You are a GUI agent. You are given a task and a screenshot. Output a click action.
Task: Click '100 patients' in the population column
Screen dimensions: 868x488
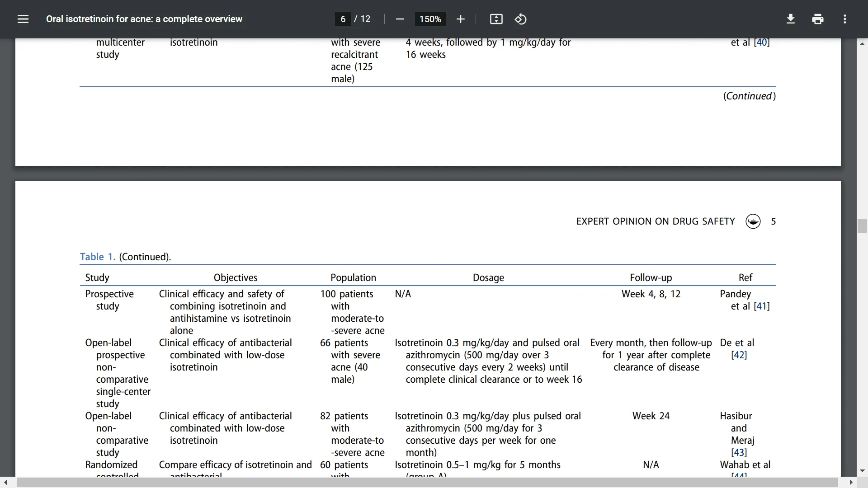click(347, 294)
